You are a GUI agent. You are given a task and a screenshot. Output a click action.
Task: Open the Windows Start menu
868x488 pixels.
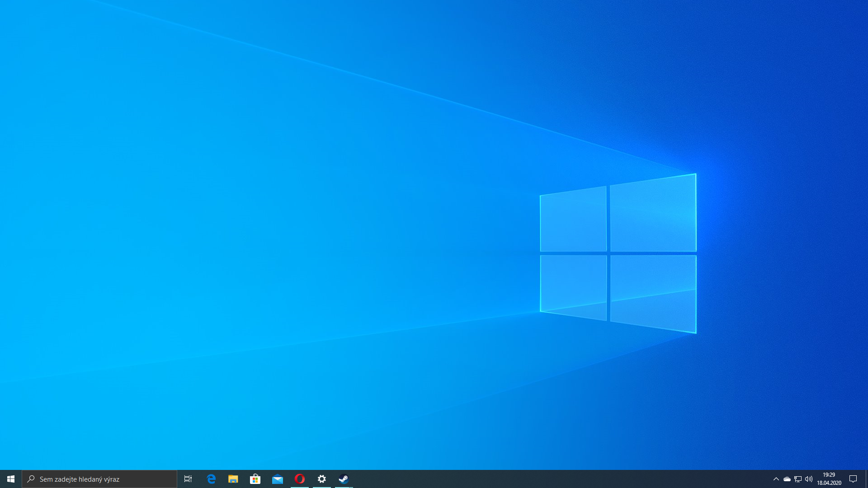pos(11,479)
